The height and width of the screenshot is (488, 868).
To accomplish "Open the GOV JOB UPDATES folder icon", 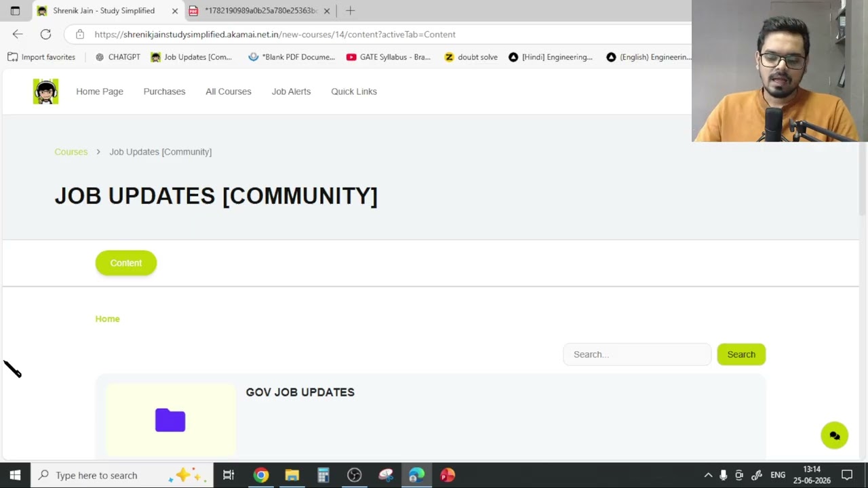I will (170, 420).
